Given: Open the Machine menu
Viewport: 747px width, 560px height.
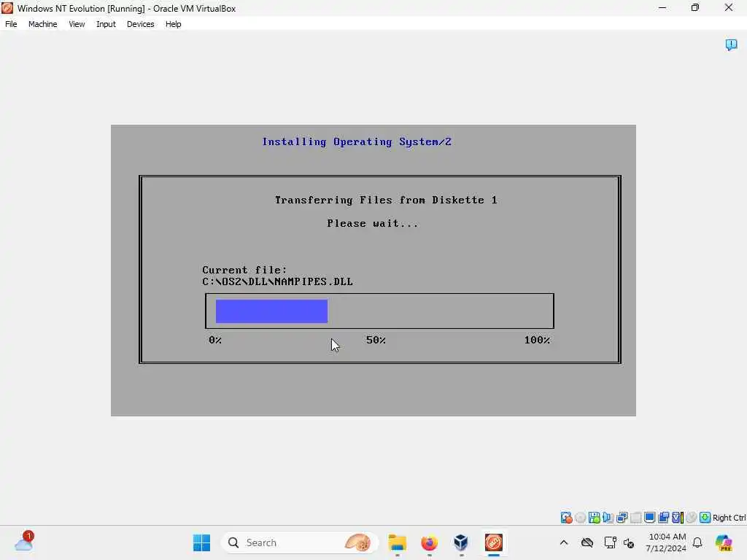Looking at the screenshot, I should (42, 24).
